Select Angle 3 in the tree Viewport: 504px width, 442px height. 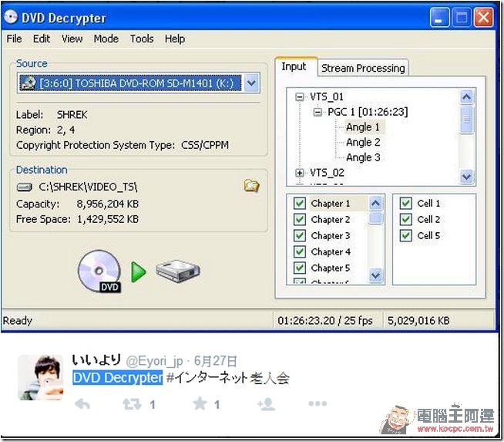[x=363, y=157]
